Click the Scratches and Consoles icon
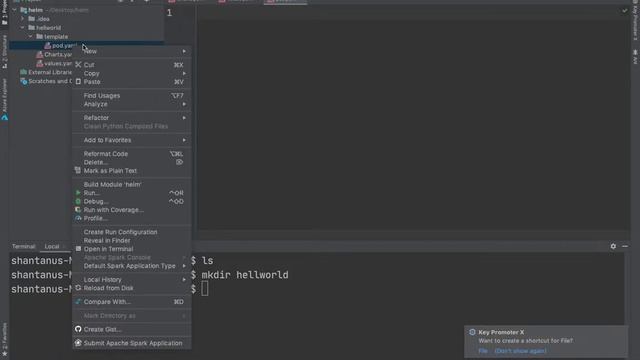This screenshot has width=640, height=360. [24, 81]
